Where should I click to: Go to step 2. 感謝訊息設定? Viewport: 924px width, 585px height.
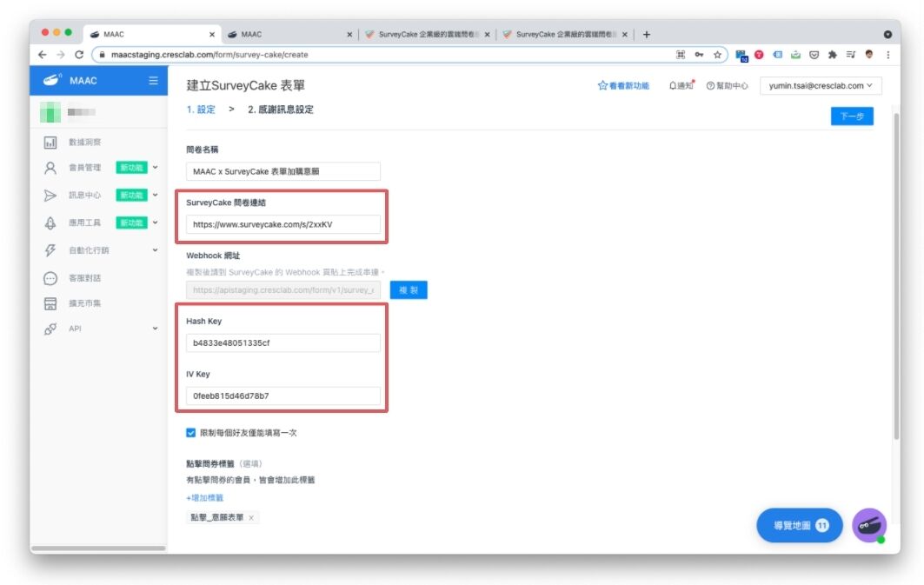(x=281, y=110)
